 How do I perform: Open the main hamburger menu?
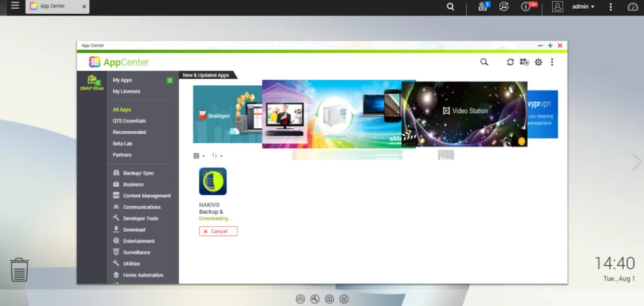[15, 6]
